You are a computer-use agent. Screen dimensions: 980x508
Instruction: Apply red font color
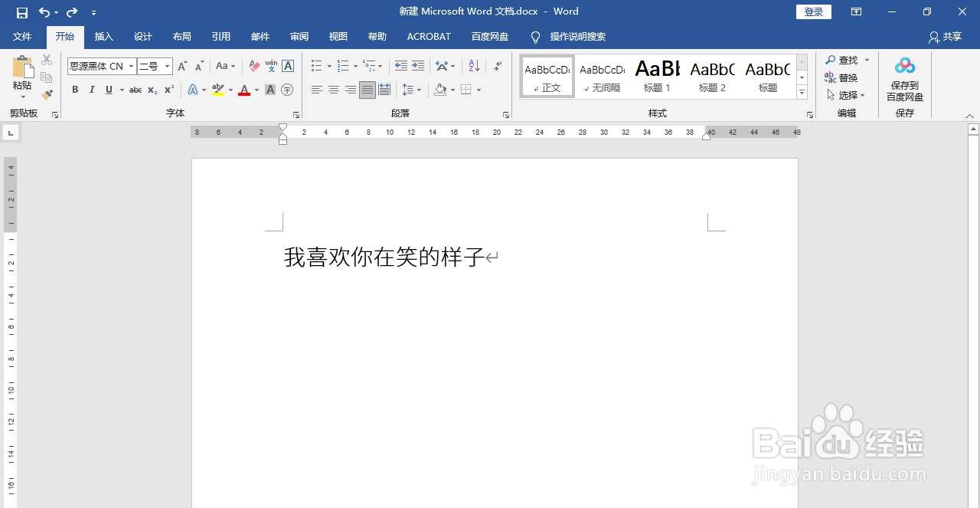244,90
